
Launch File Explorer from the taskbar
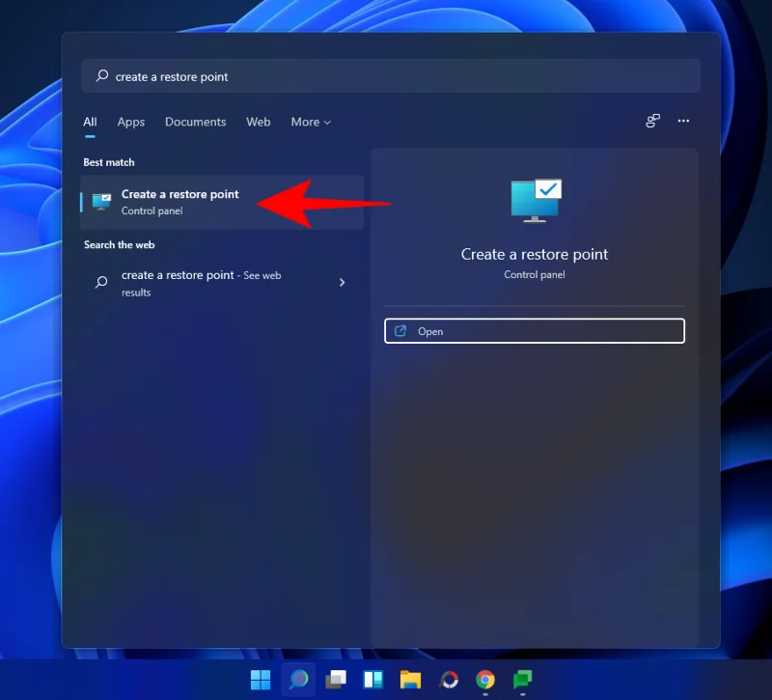410,679
